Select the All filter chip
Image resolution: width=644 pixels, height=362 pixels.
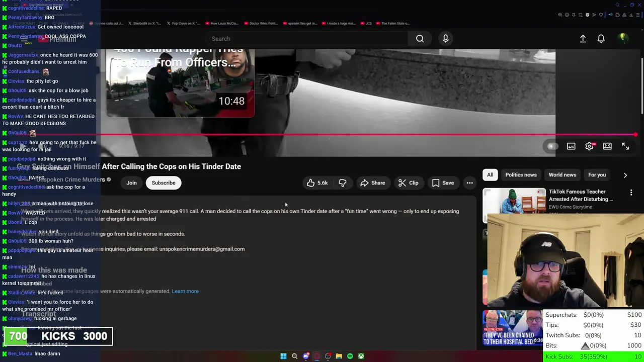click(x=490, y=175)
